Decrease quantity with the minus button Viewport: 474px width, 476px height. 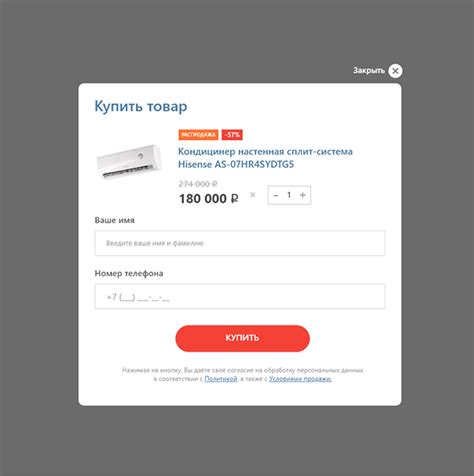tap(276, 195)
